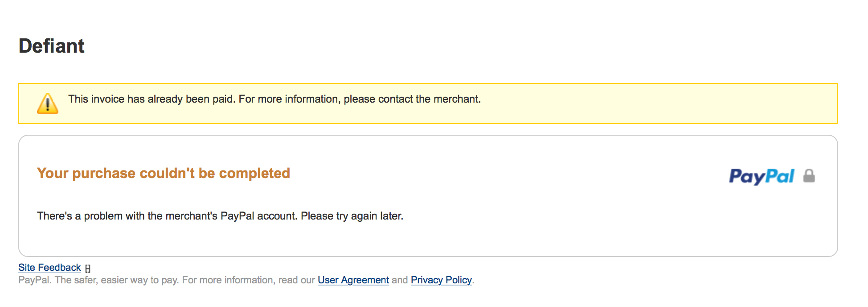Click blank right side of yellow alert banner
Image resolution: width=868 pixels, height=307 pixels.
pyautogui.click(x=668, y=104)
